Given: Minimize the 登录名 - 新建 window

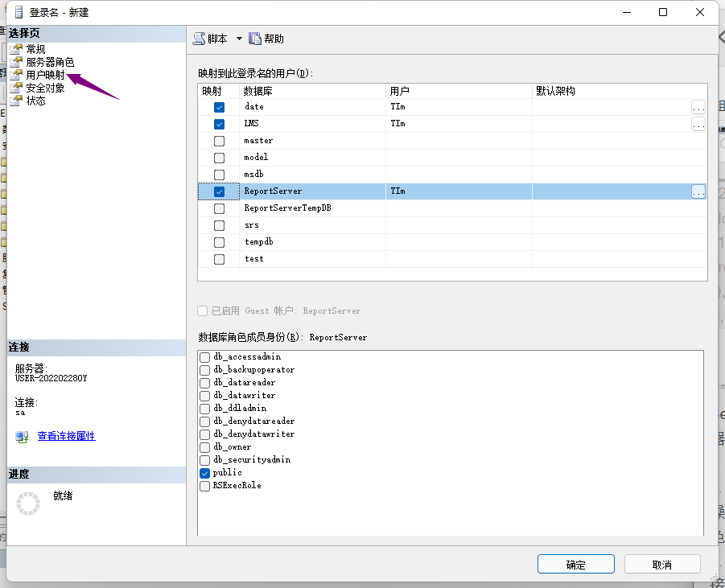Looking at the screenshot, I should coord(627,12).
